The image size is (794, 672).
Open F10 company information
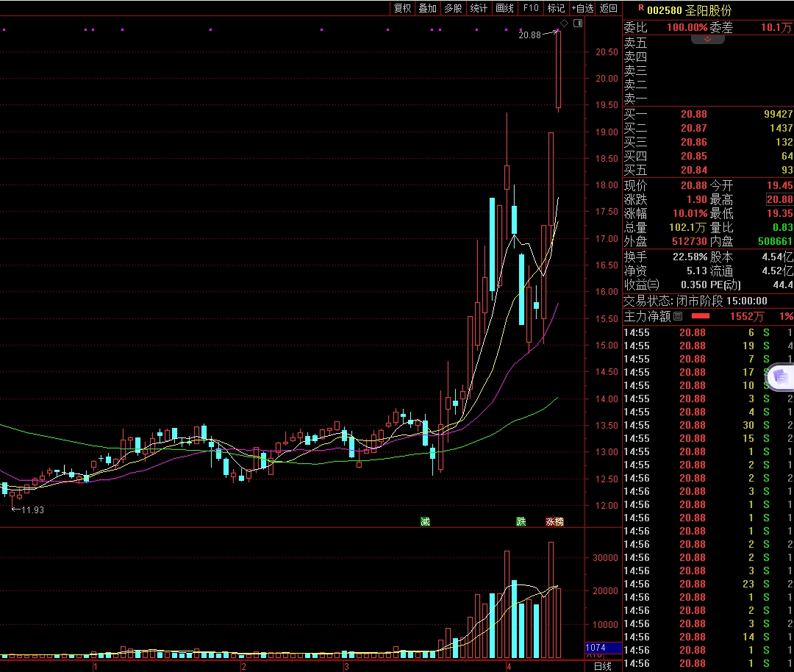click(530, 8)
